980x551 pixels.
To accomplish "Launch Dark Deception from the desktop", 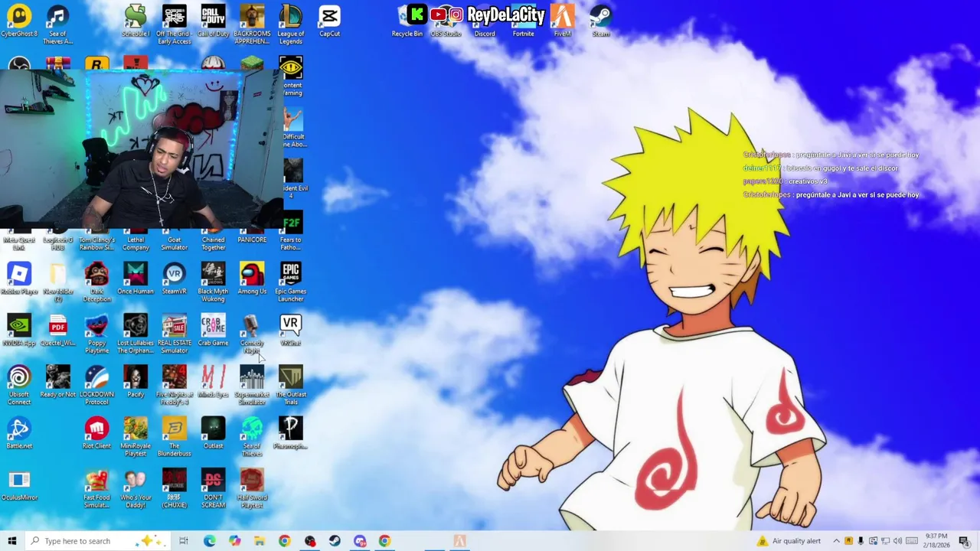I will click(96, 282).
